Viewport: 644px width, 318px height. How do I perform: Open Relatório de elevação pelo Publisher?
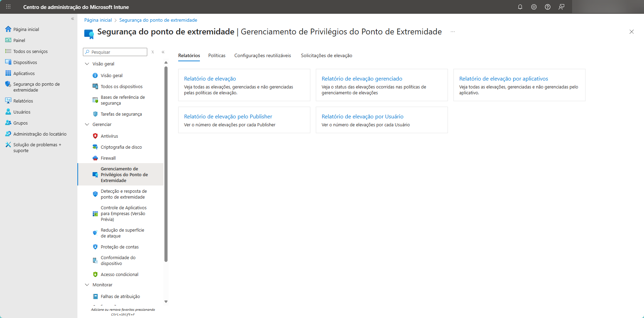228,116
